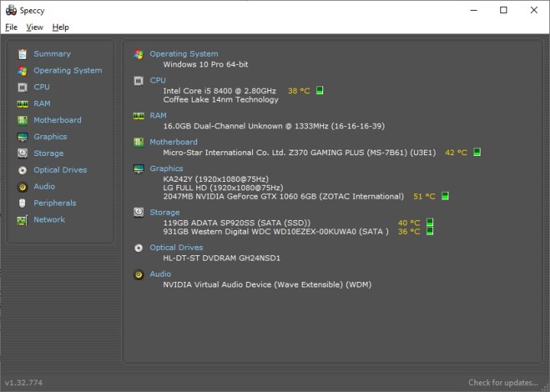
Task: Select Operating System in the sidebar list
Action: [x=67, y=70]
